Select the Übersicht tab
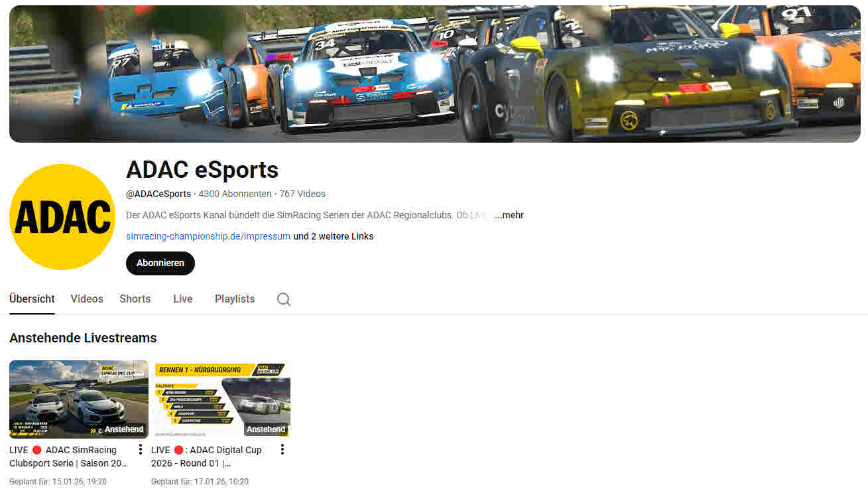The height and width of the screenshot is (497, 868). point(32,299)
